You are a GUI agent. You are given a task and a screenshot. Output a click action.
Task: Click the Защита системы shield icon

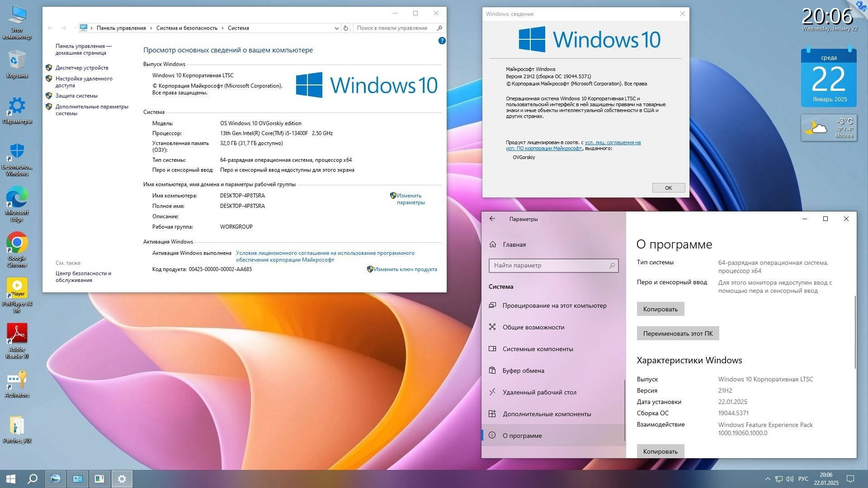(49, 95)
